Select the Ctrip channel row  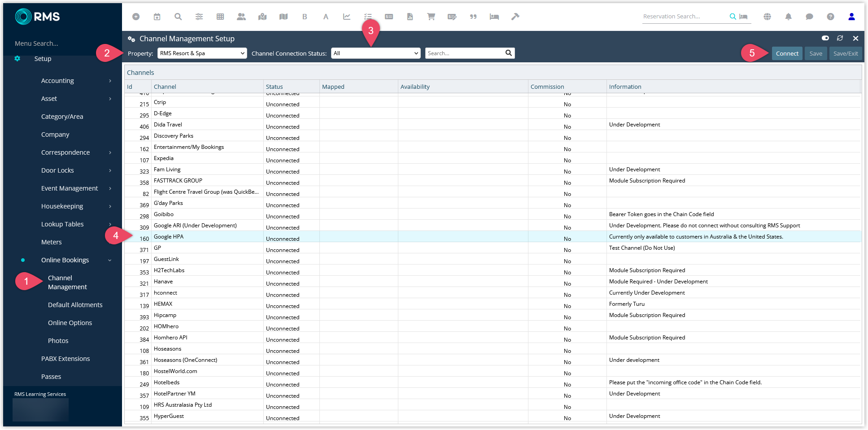click(493, 102)
